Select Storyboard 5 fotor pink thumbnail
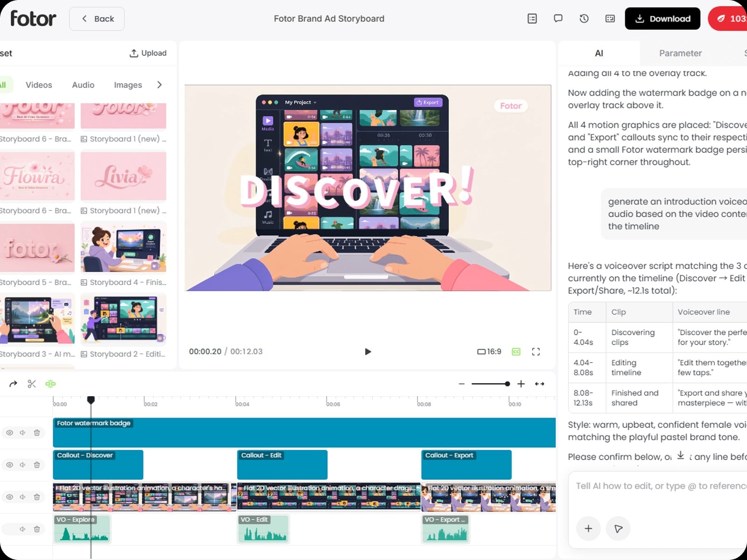This screenshot has height=560, width=747. pyautogui.click(x=36, y=248)
